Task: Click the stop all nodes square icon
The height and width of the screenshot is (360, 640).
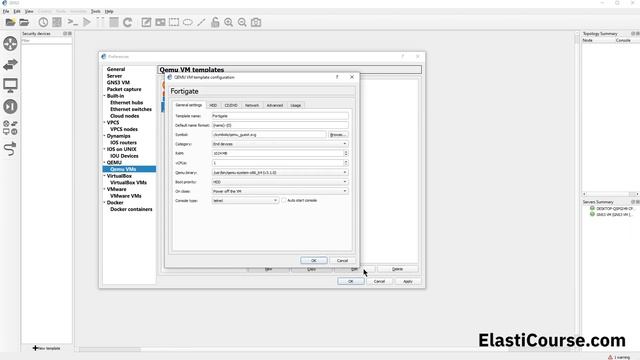Action: tap(114, 22)
